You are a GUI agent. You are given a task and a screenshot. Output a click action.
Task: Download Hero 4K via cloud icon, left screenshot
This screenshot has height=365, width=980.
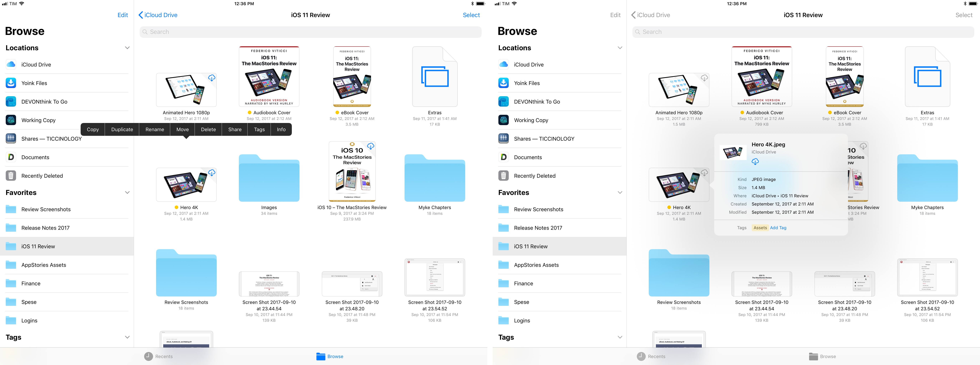click(x=212, y=173)
